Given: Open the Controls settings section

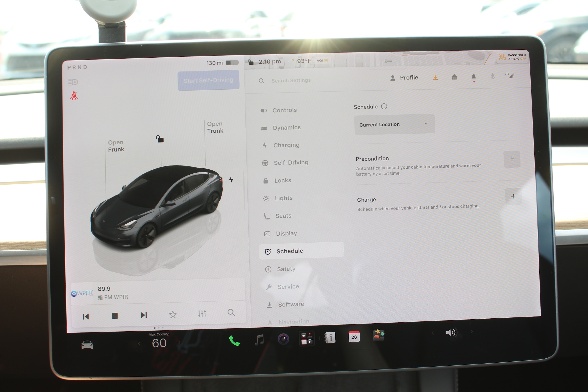Looking at the screenshot, I should pyautogui.click(x=278, y=110).
